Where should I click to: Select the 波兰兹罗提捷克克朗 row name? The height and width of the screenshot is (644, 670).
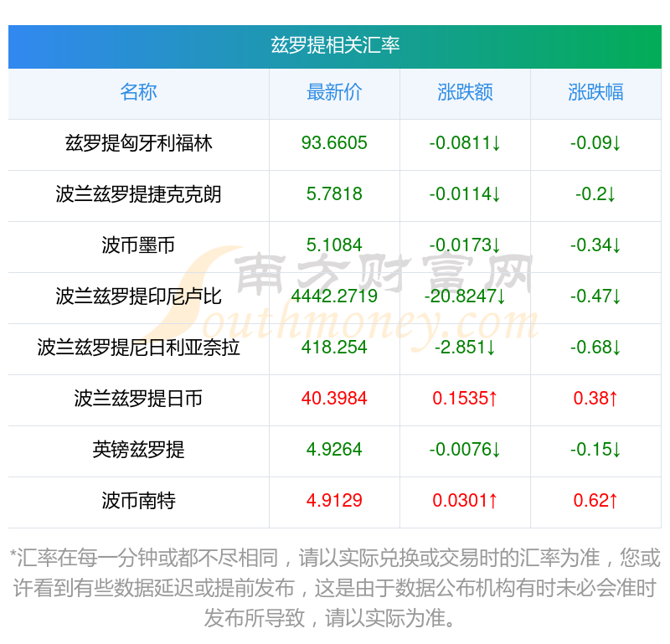[x=138, y=194]
